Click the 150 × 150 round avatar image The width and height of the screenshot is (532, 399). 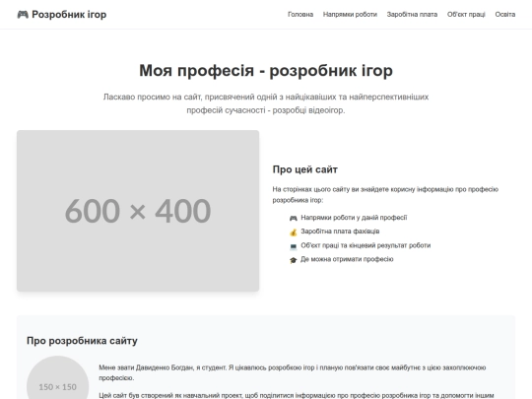point(58,377)
